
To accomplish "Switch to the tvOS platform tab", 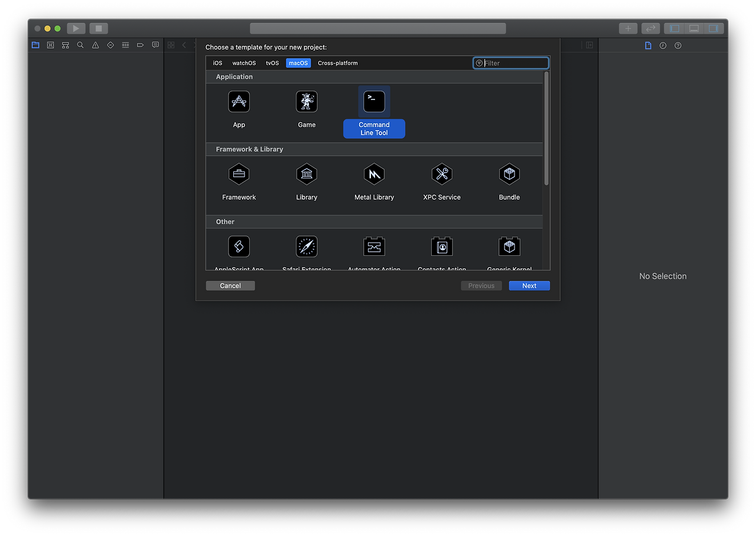I will pos(272,63).
